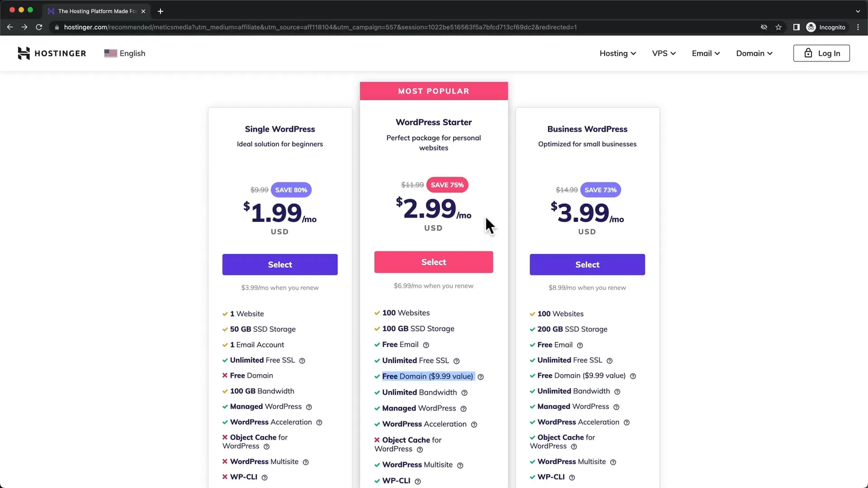Image resolution: width=868 pixels, height=488 pixels.
Task: Click info icon by Starter WP-CLI
Action: coord(418,481)
